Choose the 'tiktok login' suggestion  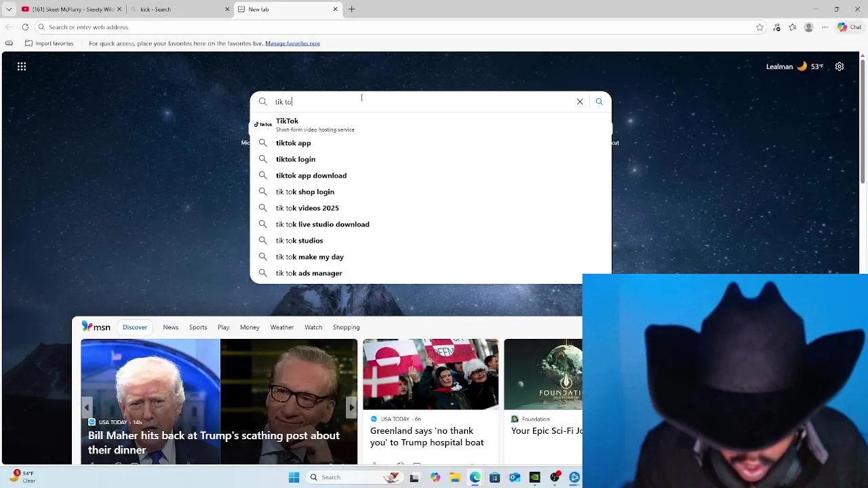coord(431,159)
